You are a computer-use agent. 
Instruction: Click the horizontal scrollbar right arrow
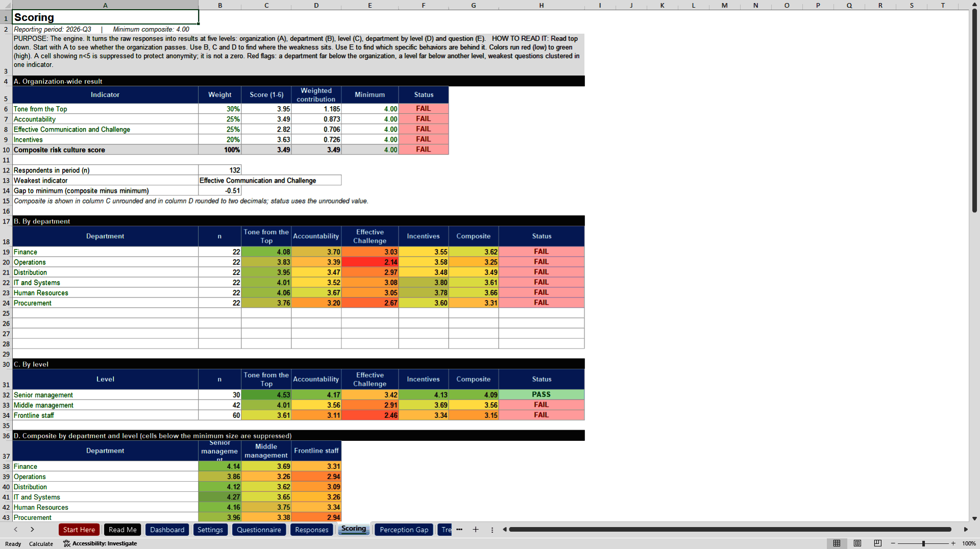pos(966,530)
